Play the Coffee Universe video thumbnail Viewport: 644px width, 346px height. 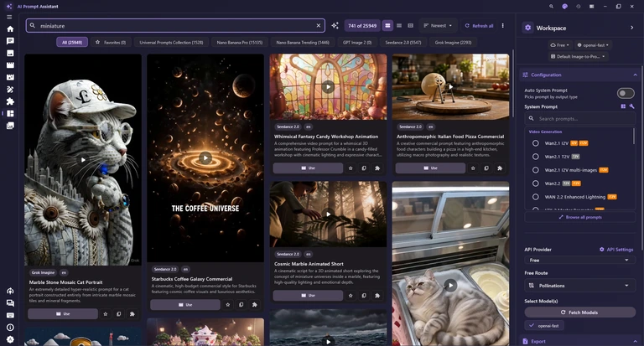coord(205,158)
